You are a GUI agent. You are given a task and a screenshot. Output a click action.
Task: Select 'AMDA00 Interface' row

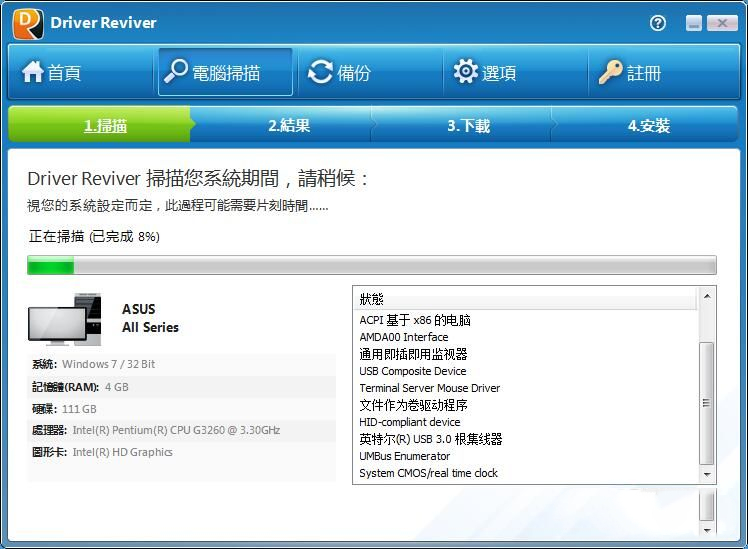coord(526,337)
